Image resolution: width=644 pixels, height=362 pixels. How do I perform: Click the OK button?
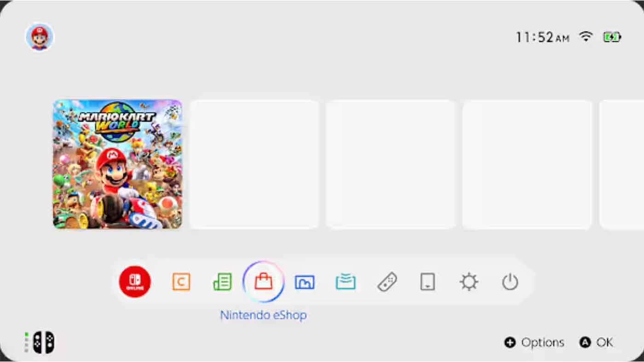[597, 343]
